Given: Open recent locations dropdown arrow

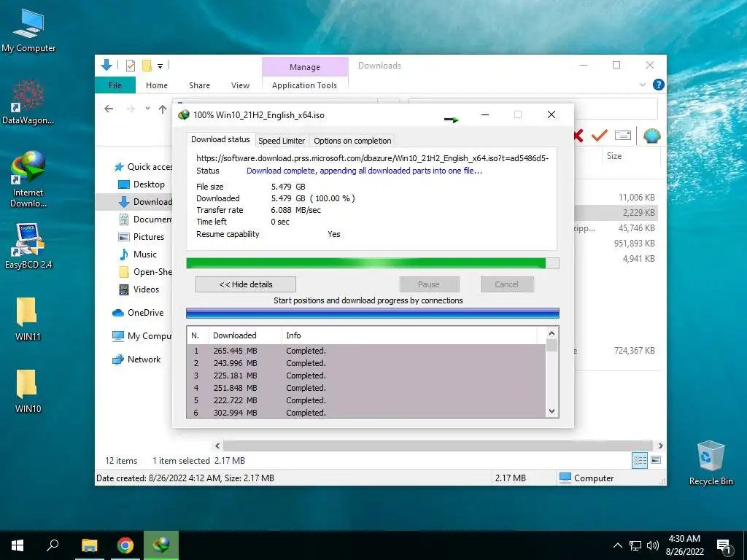Looking at the screenshot, I should tap(147, 109).
